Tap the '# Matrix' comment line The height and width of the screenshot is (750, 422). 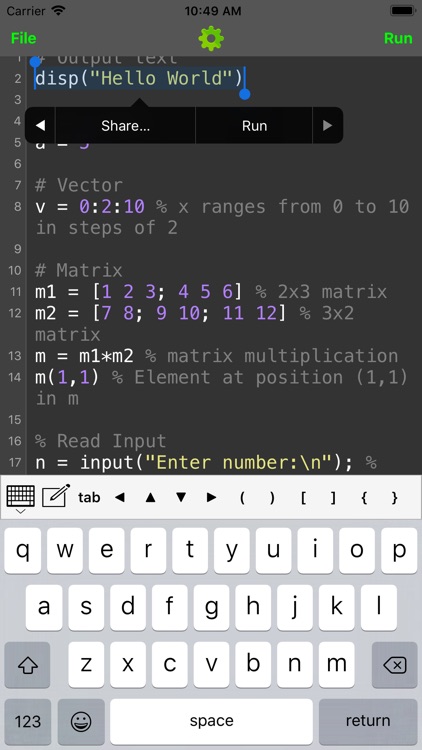click(79, 270)
